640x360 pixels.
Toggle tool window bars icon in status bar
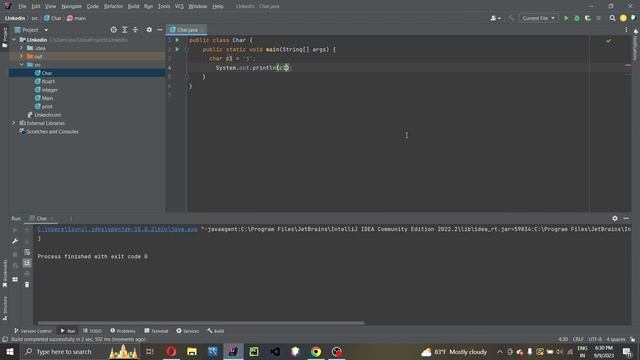[4, 339]
